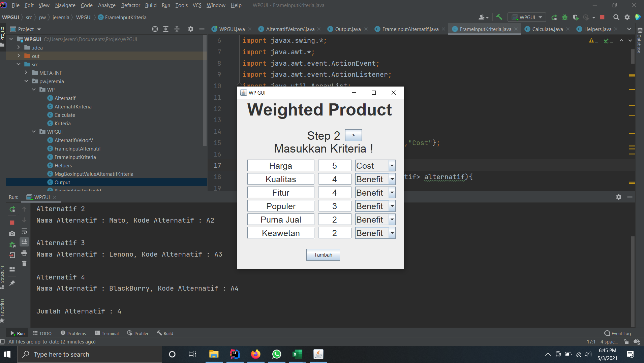Open the VCS menu
The width and height of the screenshot is (644, 363).
point(197,5)
